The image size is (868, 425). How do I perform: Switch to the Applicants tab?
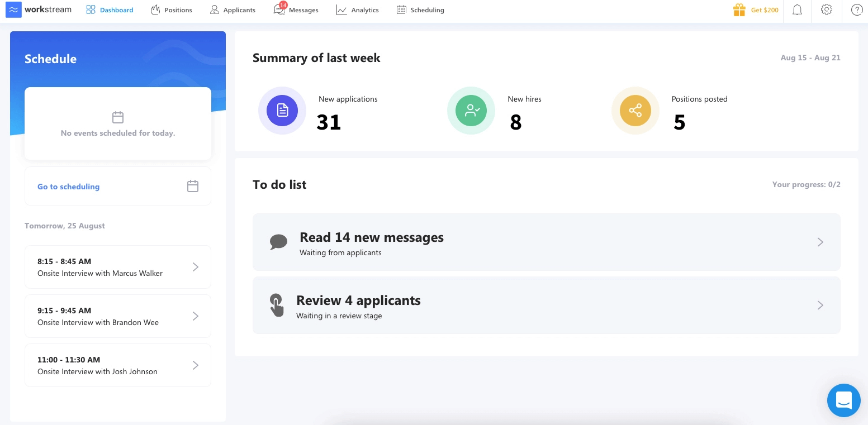coord(233,10)
